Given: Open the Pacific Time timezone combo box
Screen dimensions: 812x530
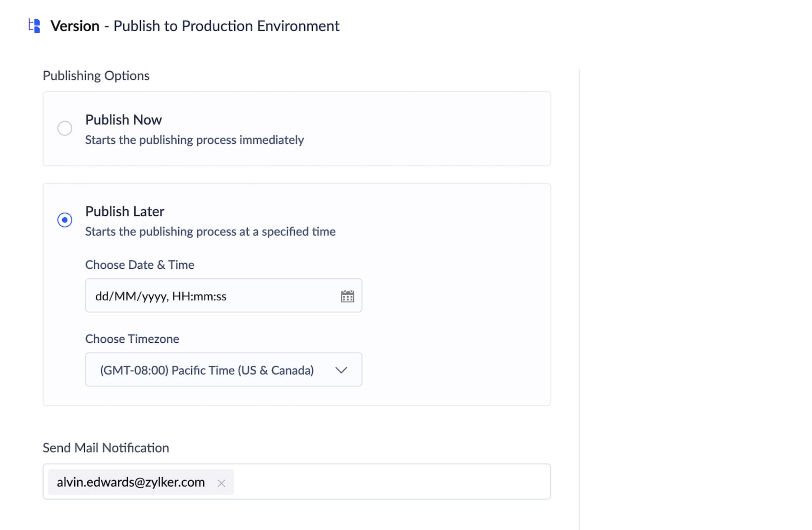Looking at the screenshot, I should pos(206,370).
